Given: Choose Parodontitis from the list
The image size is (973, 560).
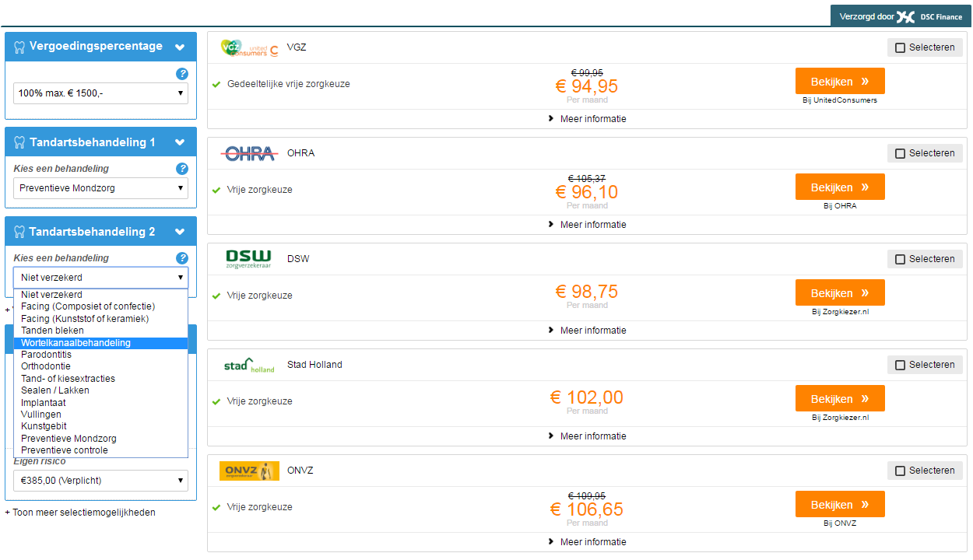Looking at the screenshot, I should pyautogui.click(x=100, y=355).
